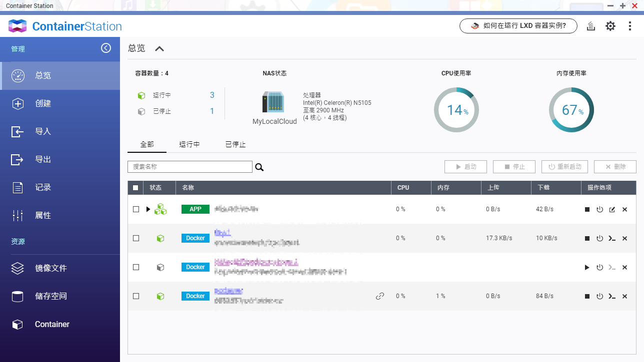
Task: Expand the APP row disclosure triangle
Action: pos(148,209)
